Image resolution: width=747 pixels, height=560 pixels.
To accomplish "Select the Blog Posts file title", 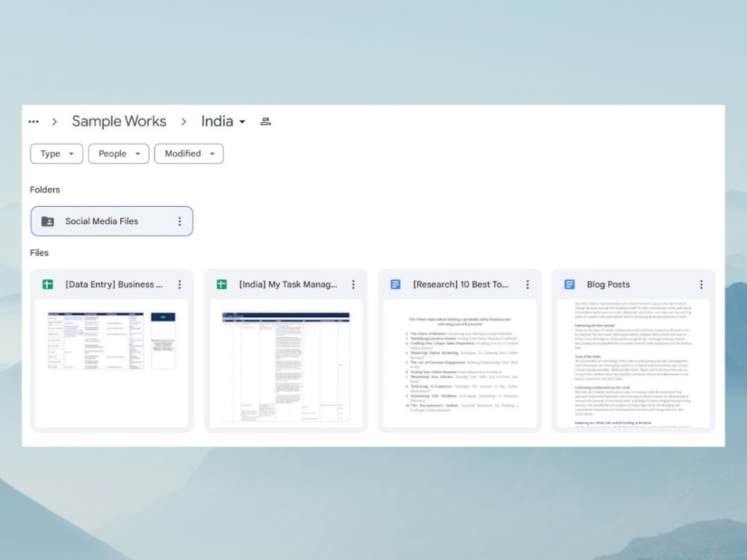I will coord(608,284).
